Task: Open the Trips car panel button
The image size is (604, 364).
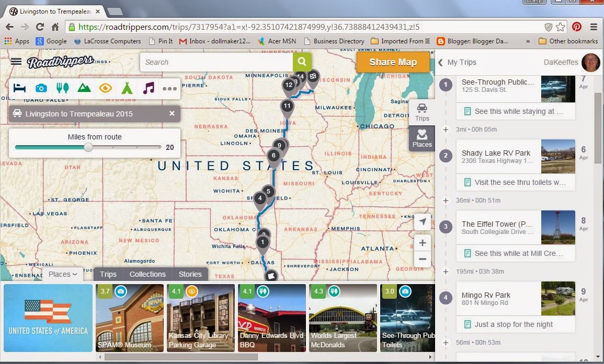Action: pos(422,112)
